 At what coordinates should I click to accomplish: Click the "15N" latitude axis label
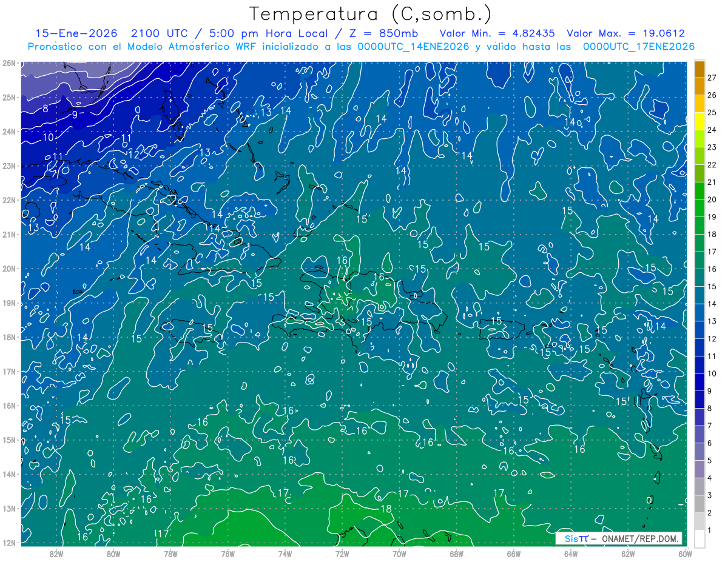[9, 440]
